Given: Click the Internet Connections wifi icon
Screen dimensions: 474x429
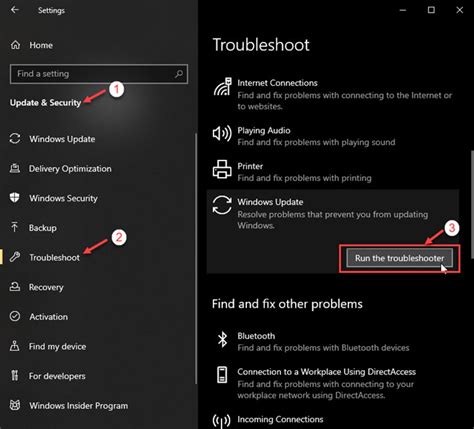Looking at the screenshot, I should [x=222, y=87].
